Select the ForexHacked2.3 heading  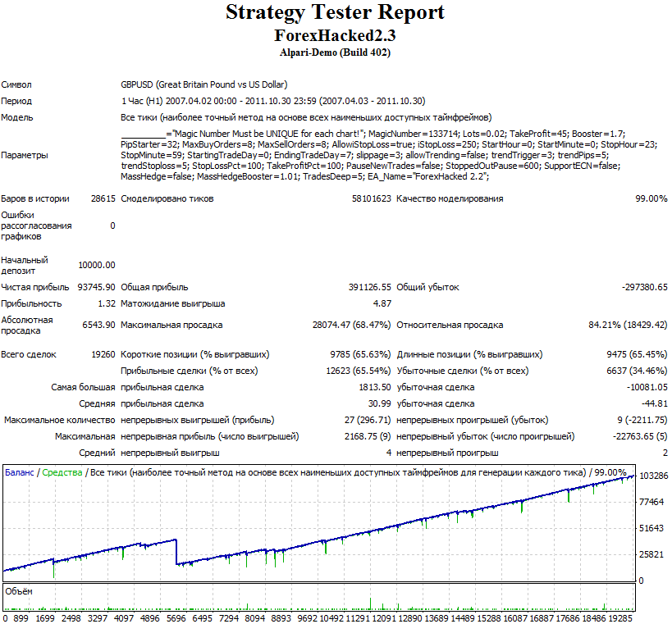pos(335,35)
